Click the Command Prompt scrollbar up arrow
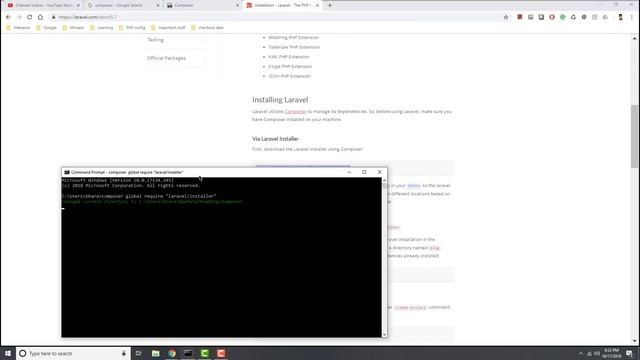The height and width of the screenshot is (360, 640). pos(384,180)
